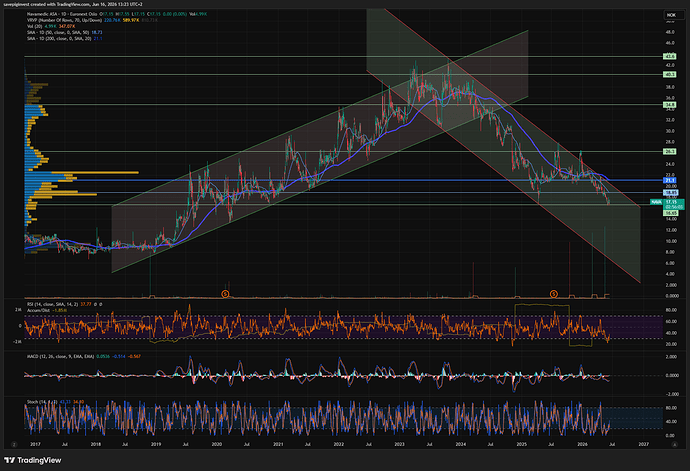The image size is (690, 471).
Task: Click the 34.8 horizontal line price label
Action: point(670,105)
